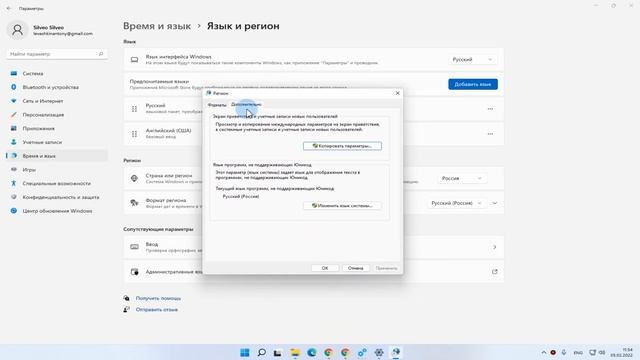Open Система in the sidebar
640x360 pixels.
[57, 73]
